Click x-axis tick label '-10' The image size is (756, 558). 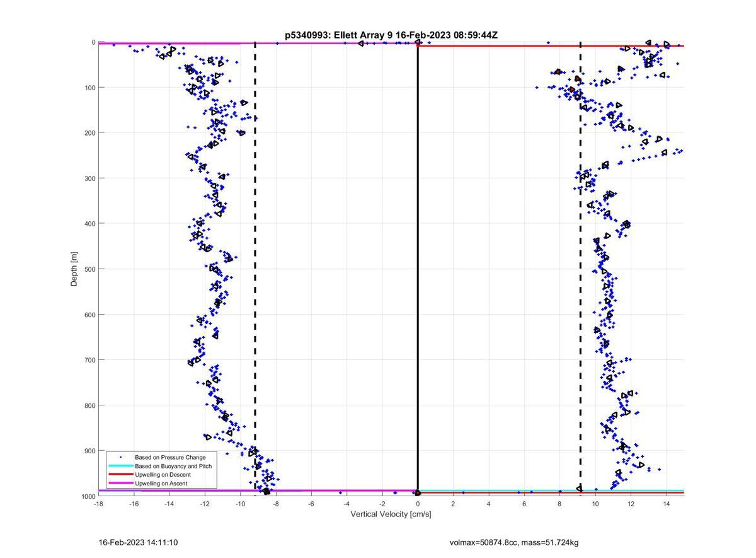tap(240, 503)
